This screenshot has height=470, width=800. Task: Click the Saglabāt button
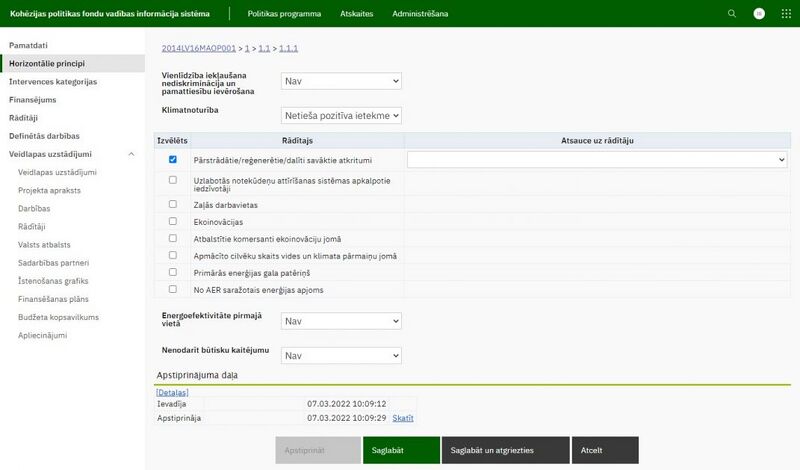[x=402, y=450]
